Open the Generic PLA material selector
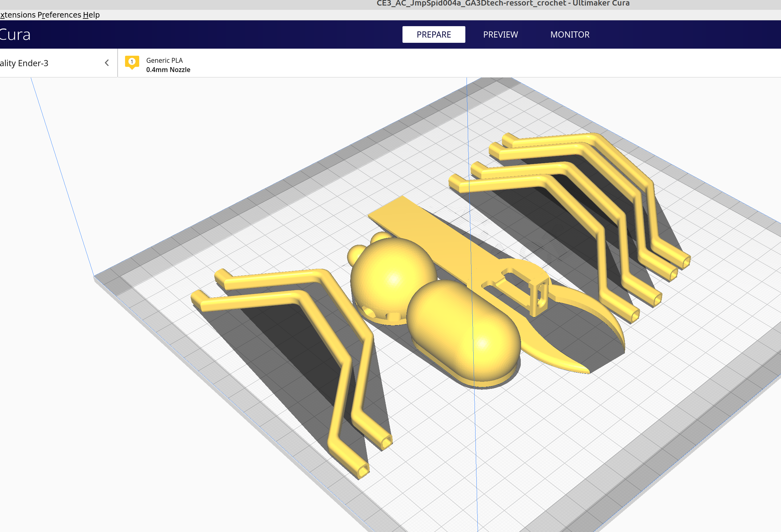Image resolution: width=781 pixels, height=532 pixels. point(164,60)
